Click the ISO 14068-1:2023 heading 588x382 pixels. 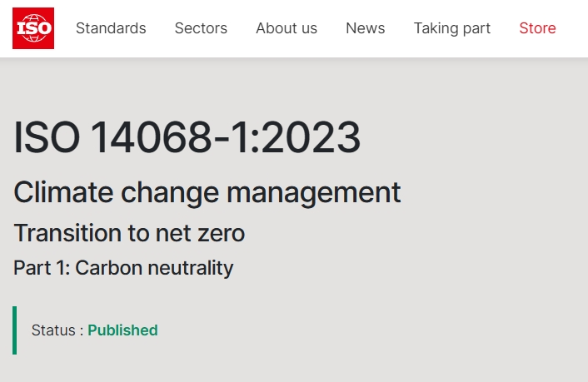(187, 138)
